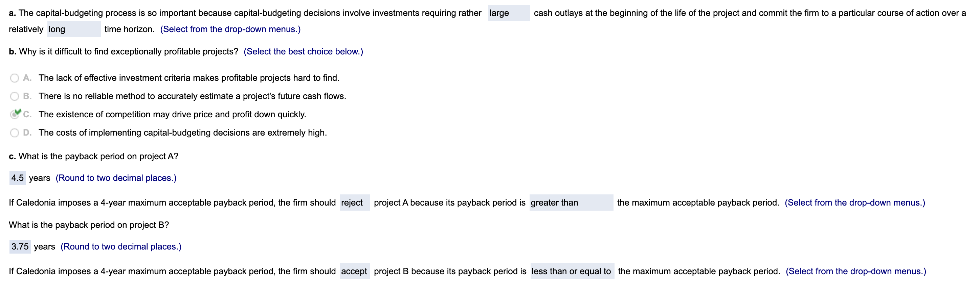Click 'Round to two decimal places' under project B
This screenshot has height=284, width=980.
pos(121,246)
